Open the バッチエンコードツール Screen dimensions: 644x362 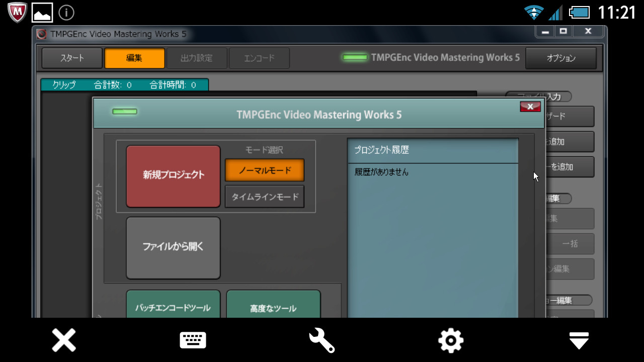pyautogui.click(x=173, y=306)
